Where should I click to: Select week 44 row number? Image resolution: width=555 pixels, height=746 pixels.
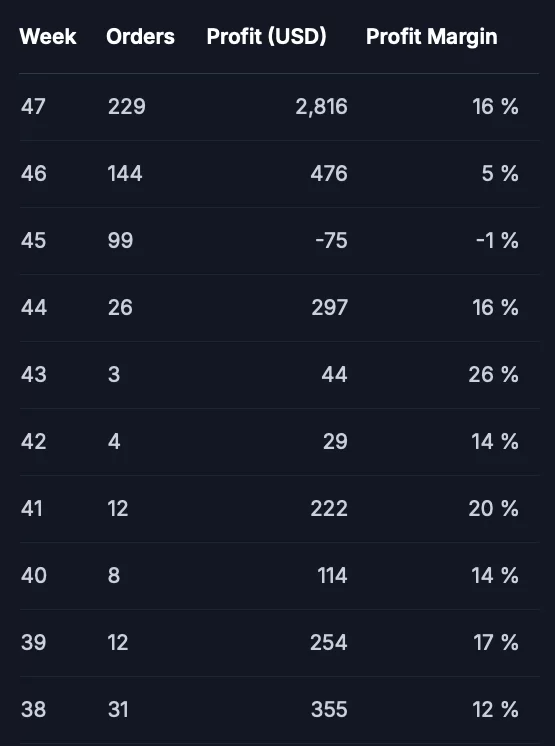coord(34,308)
